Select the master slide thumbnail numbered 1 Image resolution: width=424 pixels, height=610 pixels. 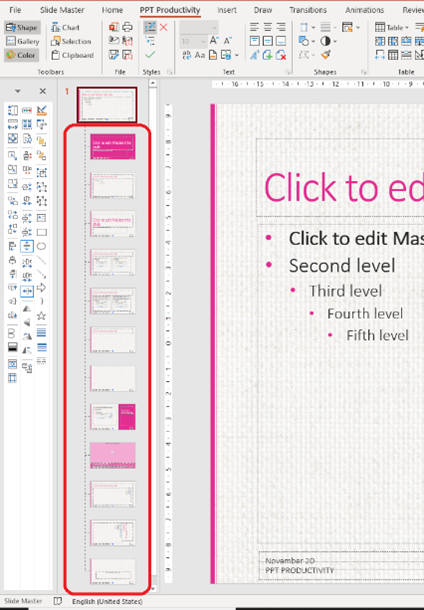pos(107,105)
